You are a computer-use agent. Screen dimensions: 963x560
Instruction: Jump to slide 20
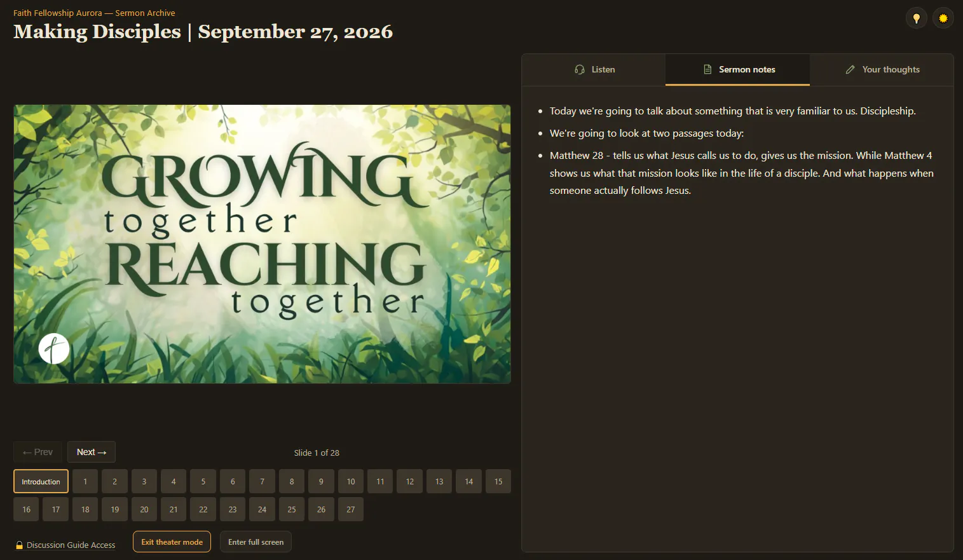(144, 509)
